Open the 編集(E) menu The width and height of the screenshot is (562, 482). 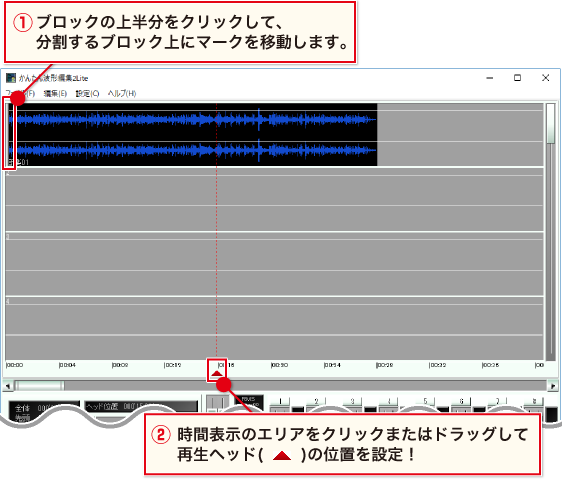coord(55,94)
